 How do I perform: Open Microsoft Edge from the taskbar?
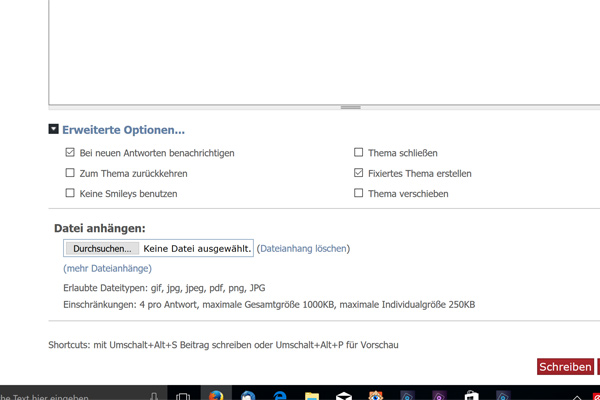(x=280, y=394)
